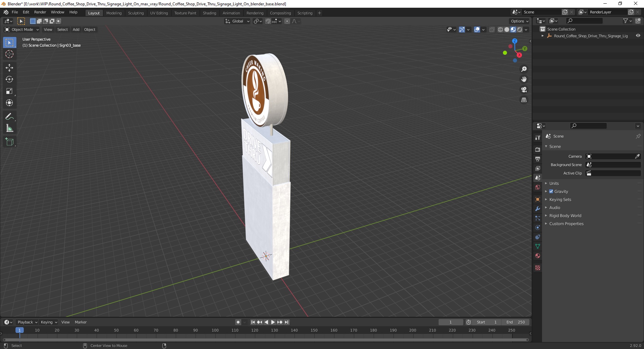Select the Annotate tool

9,116
